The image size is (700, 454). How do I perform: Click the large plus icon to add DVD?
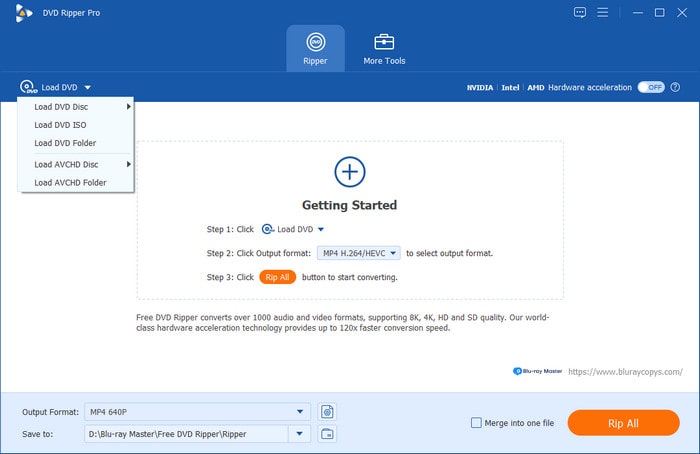tap(349, 171)
